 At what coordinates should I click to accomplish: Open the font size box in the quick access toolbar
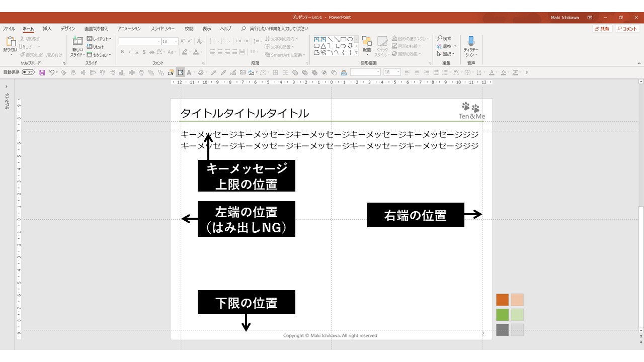(392, 72)
